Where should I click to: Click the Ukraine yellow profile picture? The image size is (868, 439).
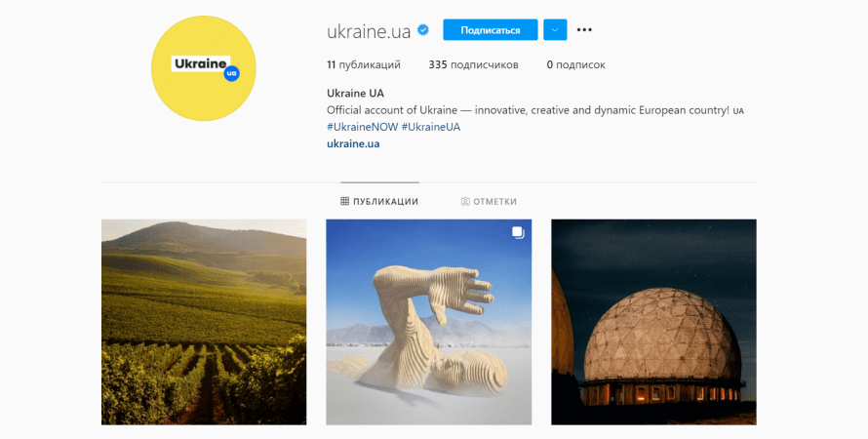tap(204, 68)
